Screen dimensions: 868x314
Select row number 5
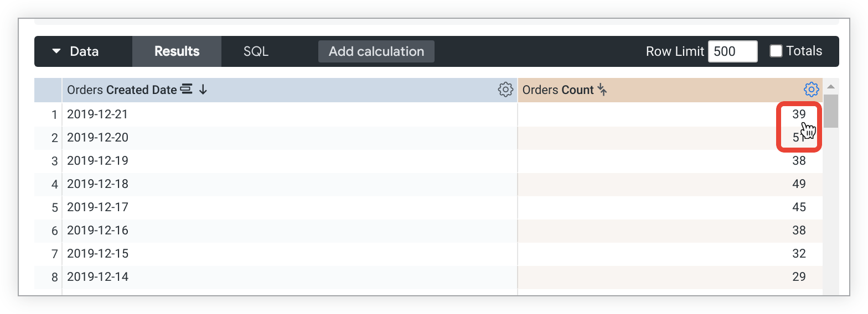point(54,207)
